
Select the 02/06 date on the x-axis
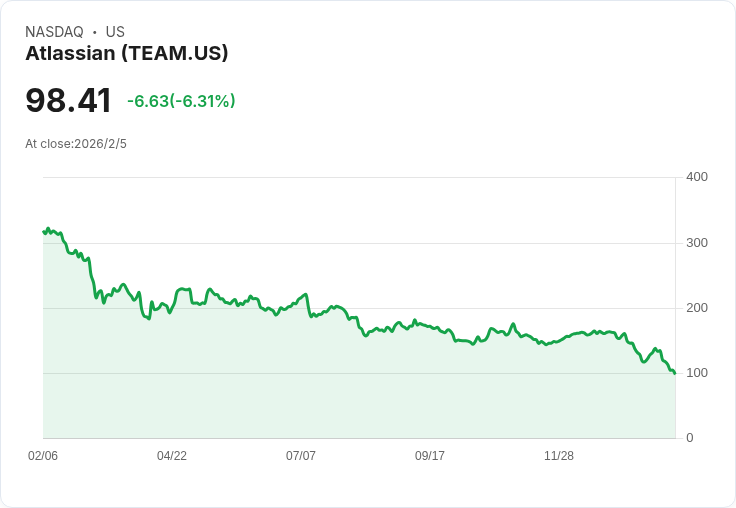(43, 455)
